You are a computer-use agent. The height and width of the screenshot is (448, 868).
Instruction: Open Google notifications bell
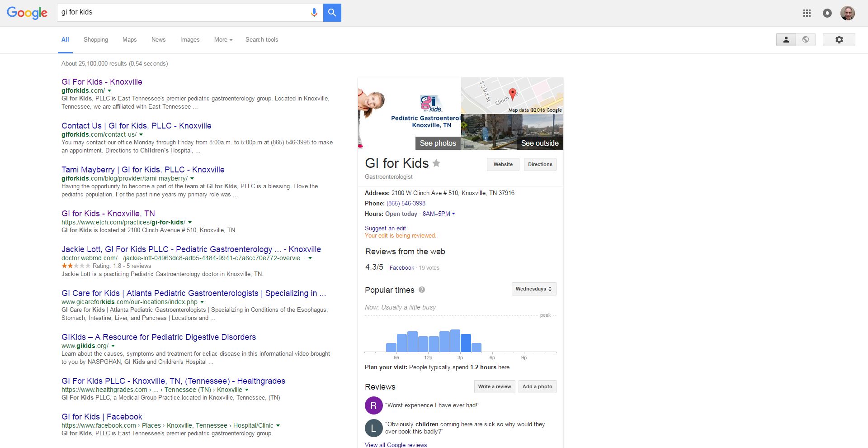pos(827,13)
